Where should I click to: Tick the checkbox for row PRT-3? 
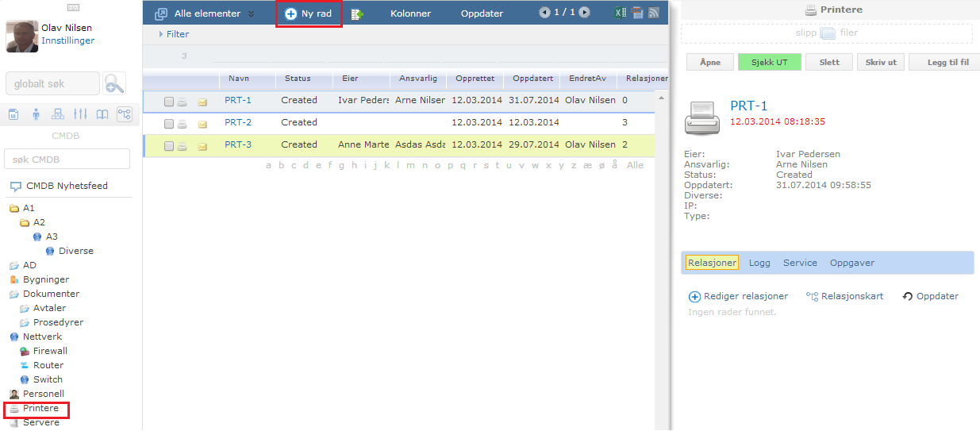[169, 146]
